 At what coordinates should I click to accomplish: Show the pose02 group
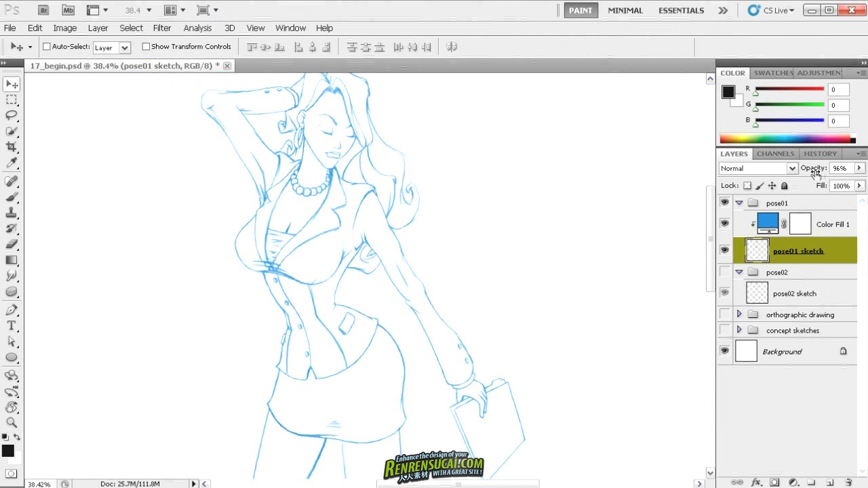tap(725, 272)
